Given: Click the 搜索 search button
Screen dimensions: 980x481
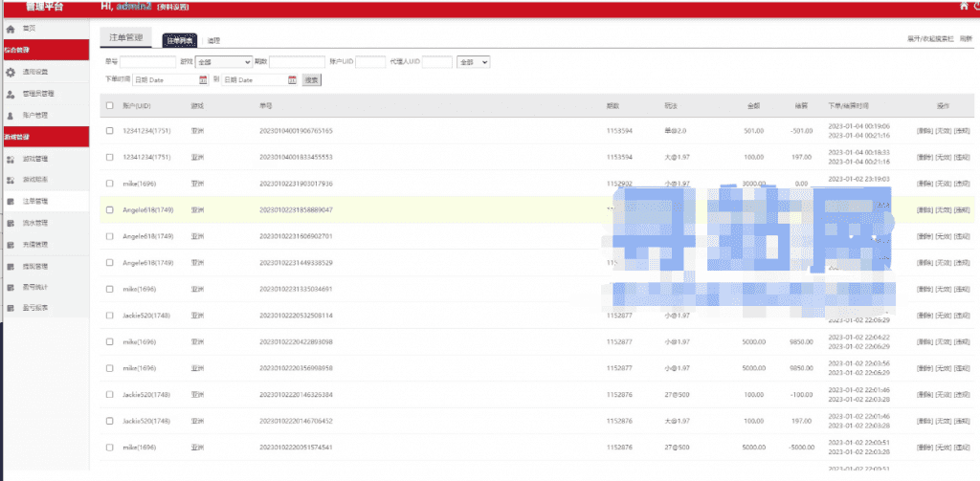Looking at the screenshot, I should click(312, 80).
